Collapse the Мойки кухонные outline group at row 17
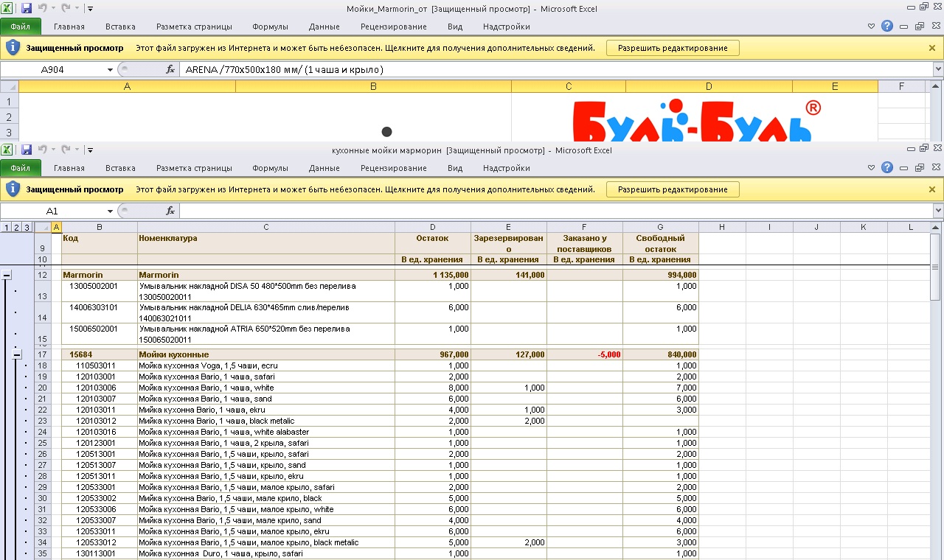 point(17,354)
